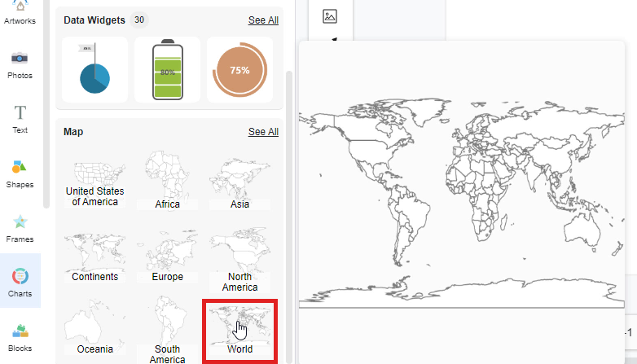Add the Europe map
The width and height of the screenshot is (637, 364).
pos(168,256)
